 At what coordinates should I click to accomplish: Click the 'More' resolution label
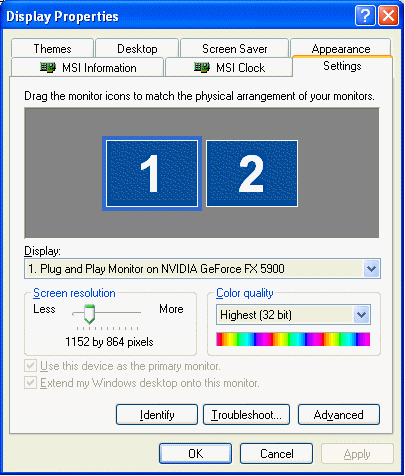pos(171,309)
